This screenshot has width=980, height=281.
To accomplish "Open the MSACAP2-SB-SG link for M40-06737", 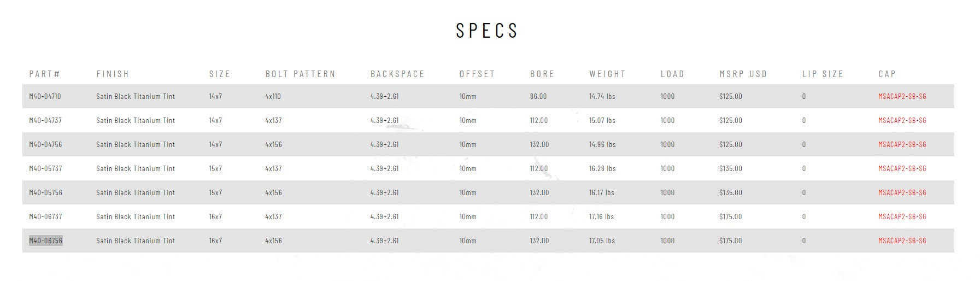I will pyautogui.click(x=902, y=216).
